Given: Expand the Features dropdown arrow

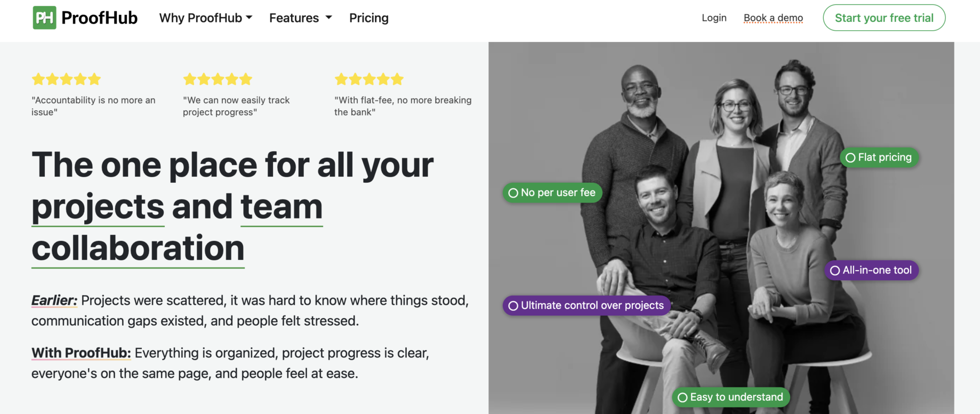Looking at the screenshot, I should [x=329, y=17].
